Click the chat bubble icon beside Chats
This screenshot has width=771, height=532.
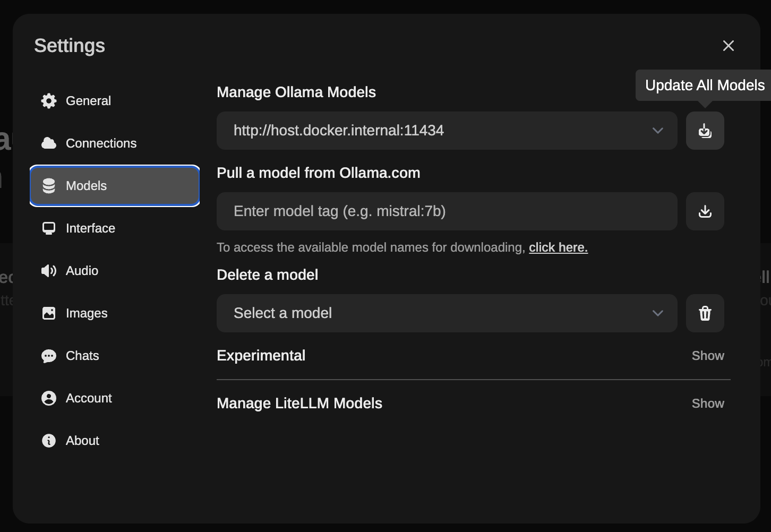[48, 355]
